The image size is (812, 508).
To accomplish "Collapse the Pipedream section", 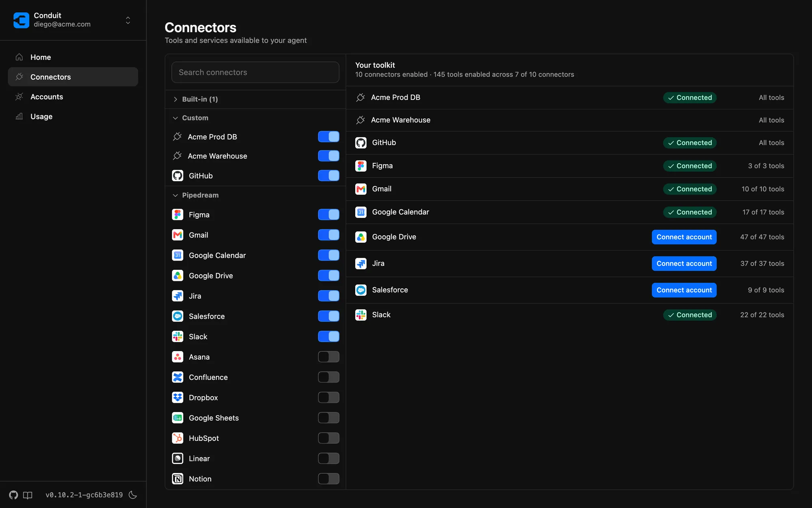I will pyautogui.click(x=255, y=195).
